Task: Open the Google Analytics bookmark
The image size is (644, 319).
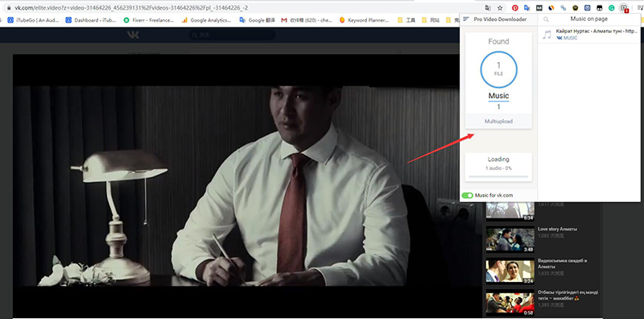Action: pyautogui.click(x=208, y=19)
